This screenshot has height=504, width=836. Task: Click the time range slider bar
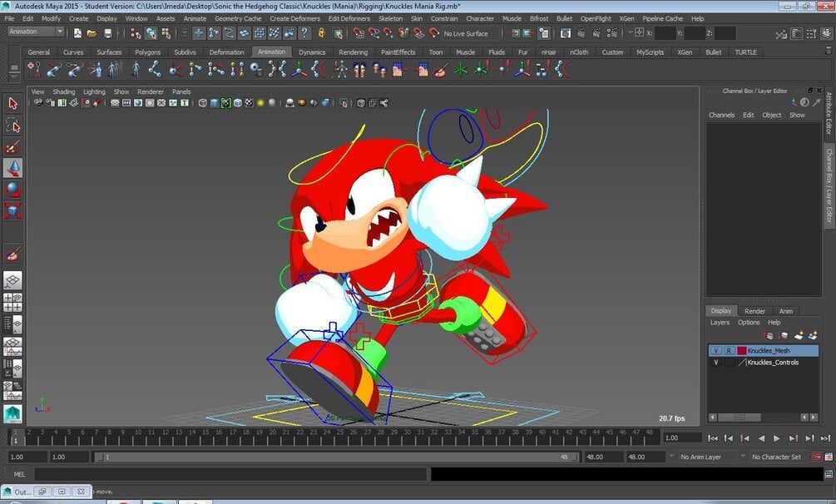[336, 457]
